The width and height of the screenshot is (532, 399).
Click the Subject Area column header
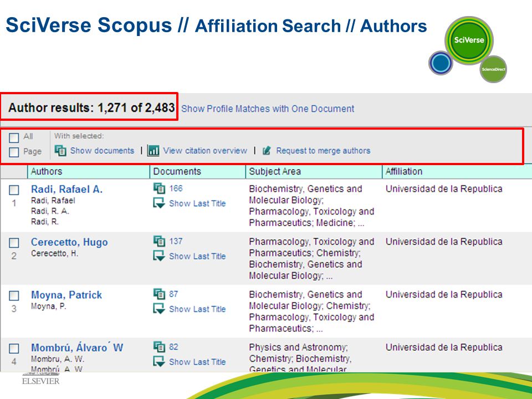pos(275,171)
